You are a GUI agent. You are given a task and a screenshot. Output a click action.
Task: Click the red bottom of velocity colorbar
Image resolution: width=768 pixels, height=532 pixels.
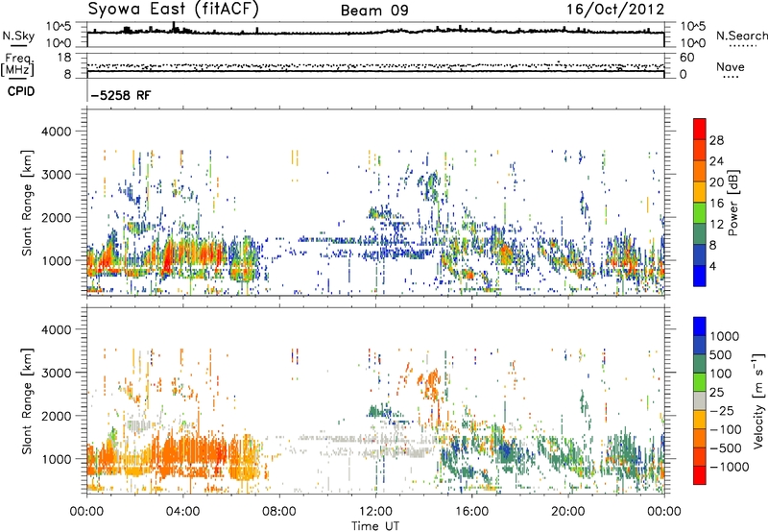tap(700, 475)
